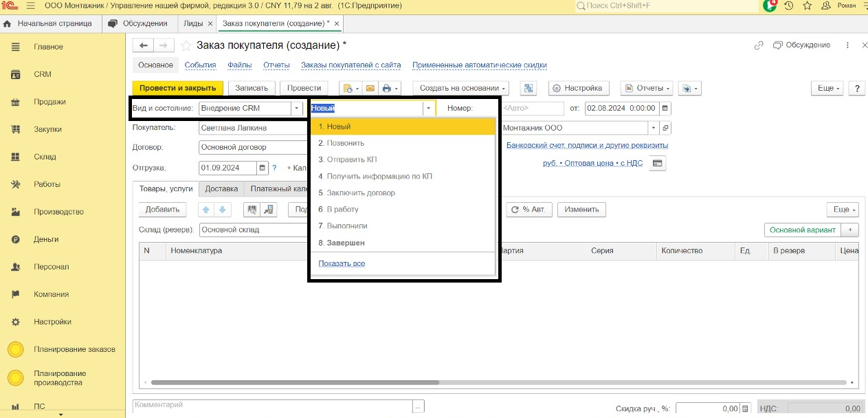The height and width of the screenshot is (418, 868).
Task: Open Главное section in sidebar
Action: (48, 47)
